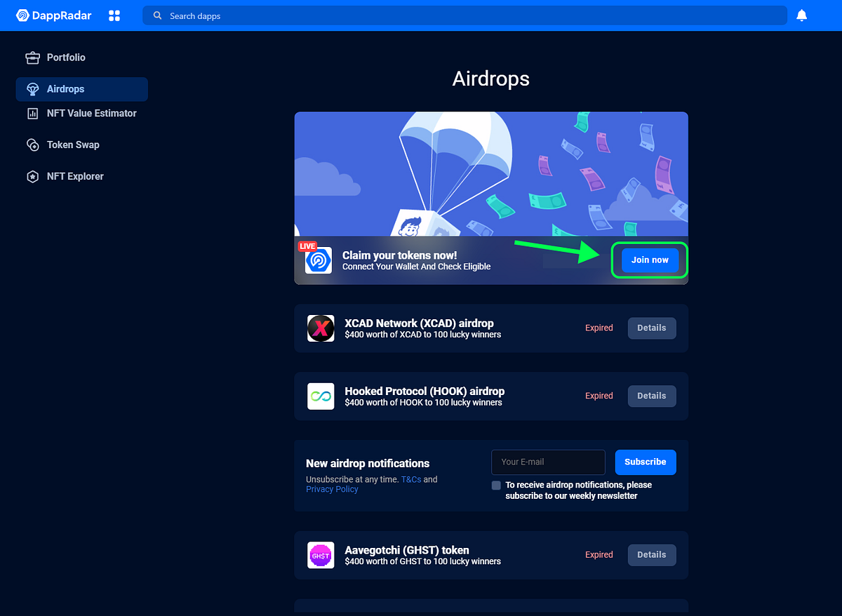Click the NFT Value Estimator icon
The height and width of the screenshot is (616, 842).
pyautogui.click(x=32, y=114)
